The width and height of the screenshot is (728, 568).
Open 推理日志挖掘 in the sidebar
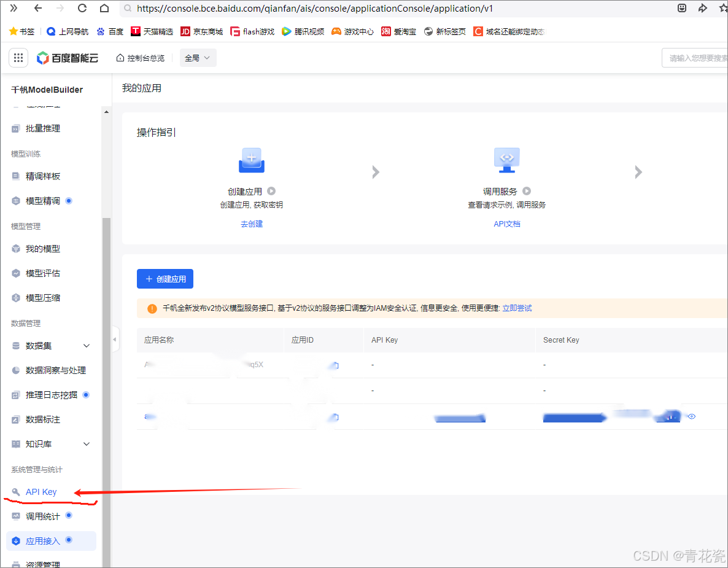51,395
